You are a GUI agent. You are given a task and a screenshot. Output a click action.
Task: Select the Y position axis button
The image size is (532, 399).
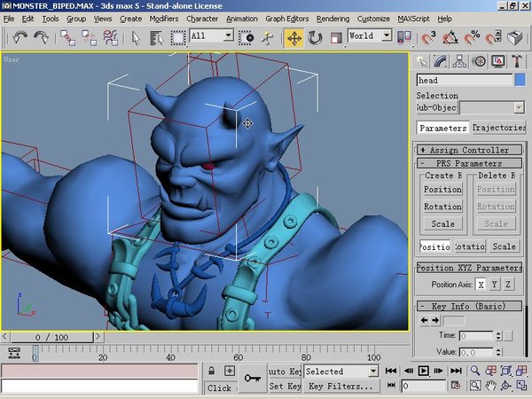[x=494, y=285]
